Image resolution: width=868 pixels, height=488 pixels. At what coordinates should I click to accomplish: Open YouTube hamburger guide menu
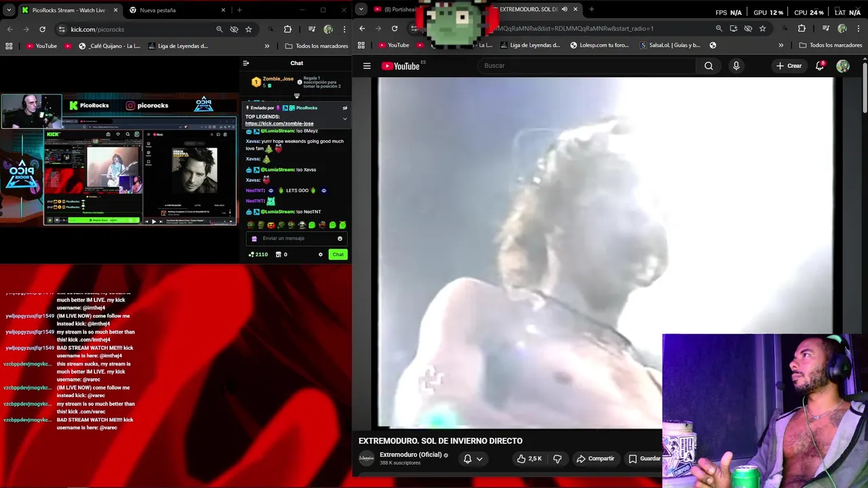(367, 66)
